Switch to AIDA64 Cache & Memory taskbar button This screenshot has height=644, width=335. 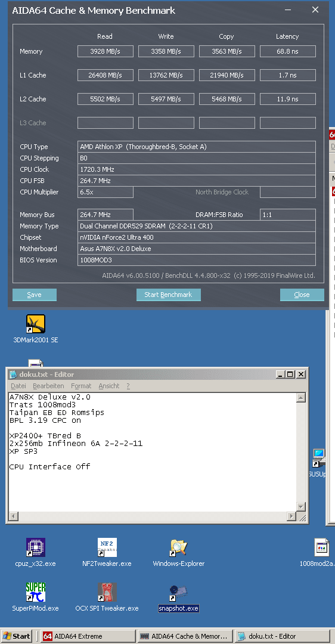pos(185,636)
